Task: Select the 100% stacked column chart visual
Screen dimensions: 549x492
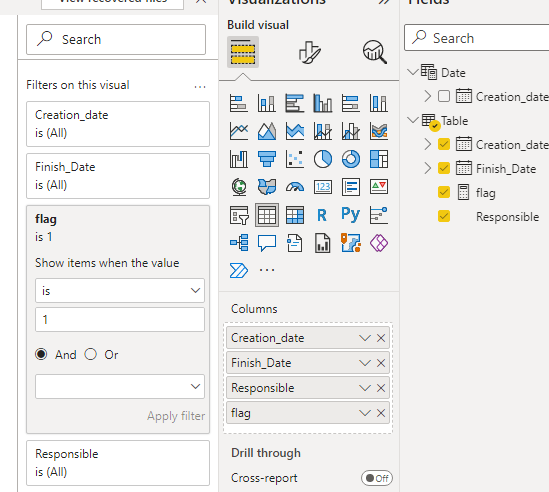Action: 379,103
